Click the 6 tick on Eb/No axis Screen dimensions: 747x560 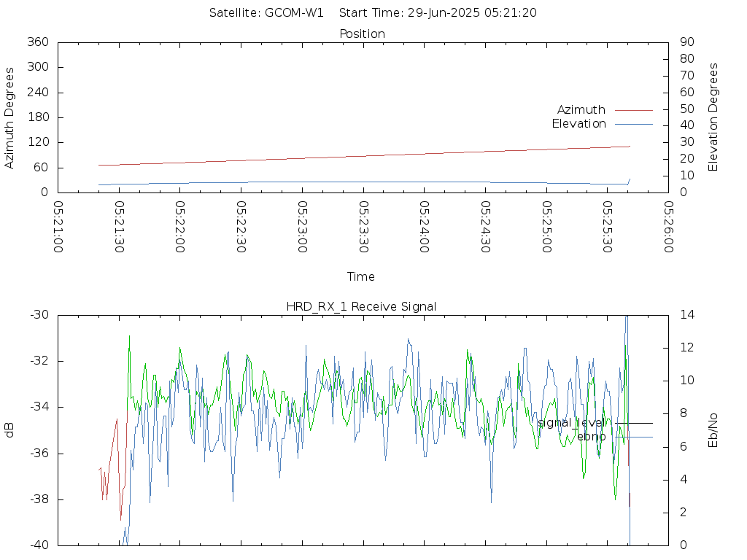coord(684,446)
